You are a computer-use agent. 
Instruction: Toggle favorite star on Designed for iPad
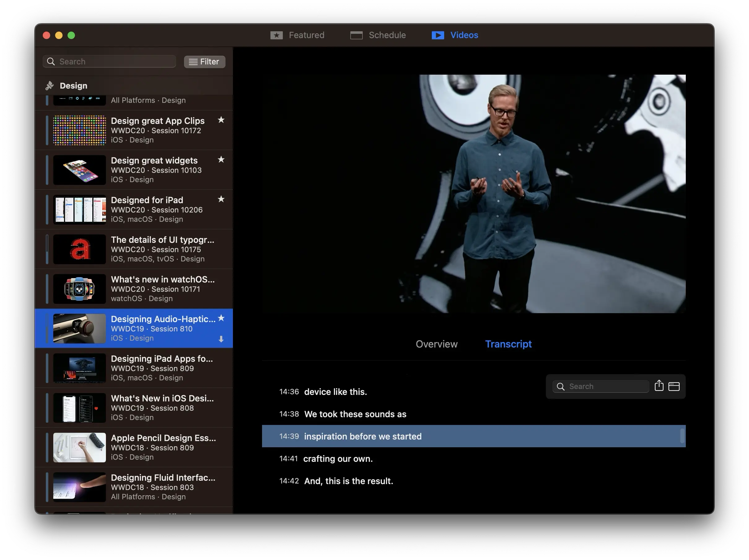[x=221, y=199]
